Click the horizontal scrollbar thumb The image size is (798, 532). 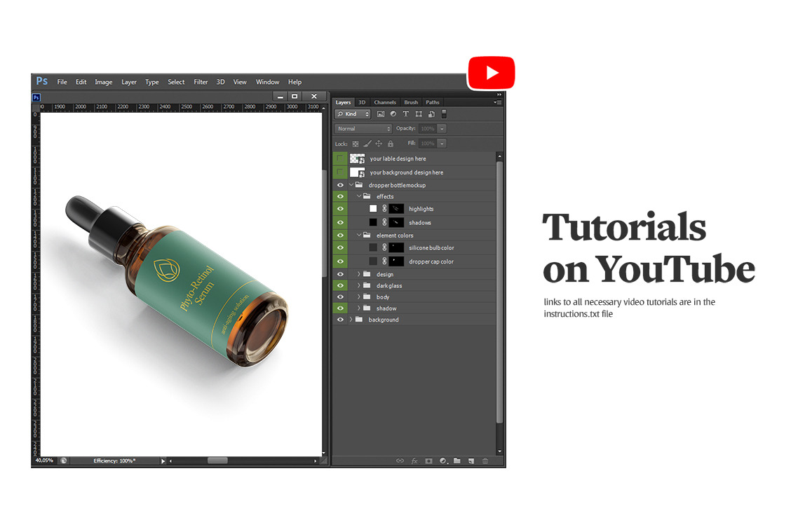click(217, 461)
